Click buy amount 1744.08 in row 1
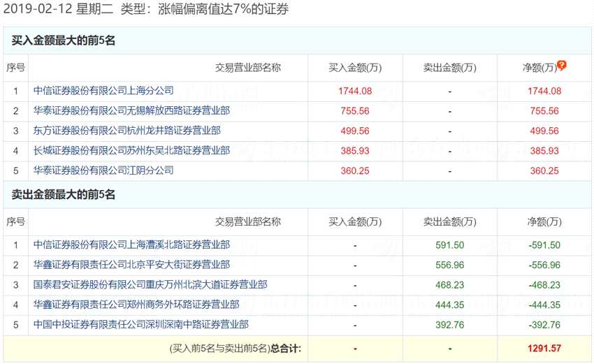Screen dimensions: 594x364 355,91
